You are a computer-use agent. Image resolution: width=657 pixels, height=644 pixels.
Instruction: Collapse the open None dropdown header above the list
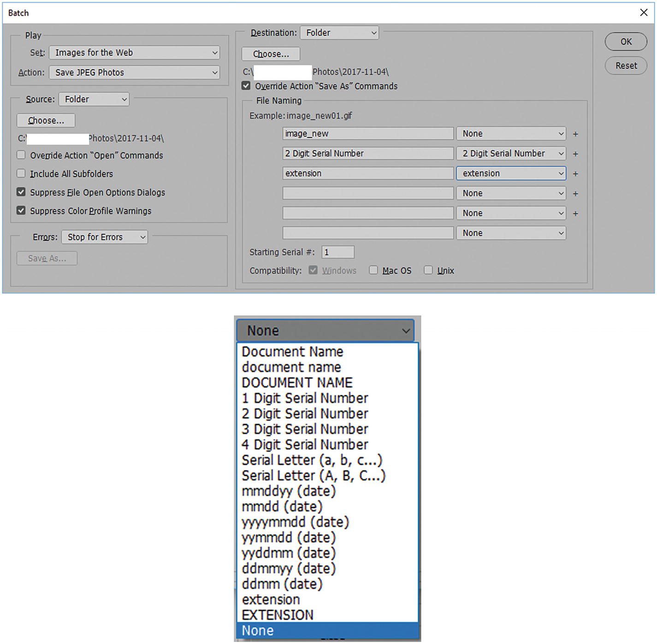pos(326,331)
